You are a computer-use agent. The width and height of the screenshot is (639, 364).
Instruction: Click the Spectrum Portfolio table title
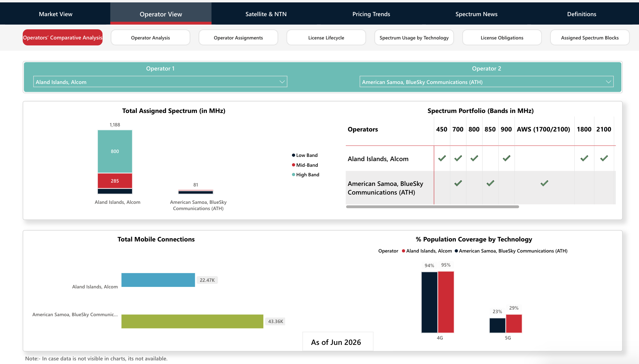(x=481, y=111)
